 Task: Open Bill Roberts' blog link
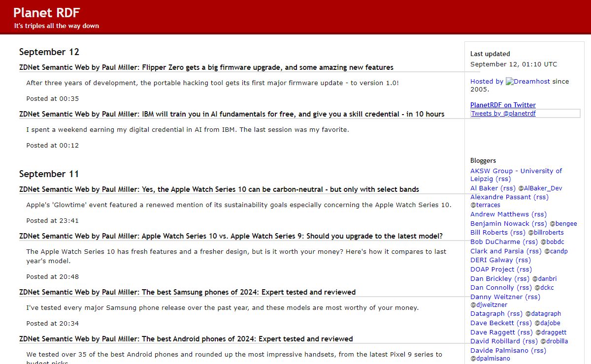(x=489, y=233)
